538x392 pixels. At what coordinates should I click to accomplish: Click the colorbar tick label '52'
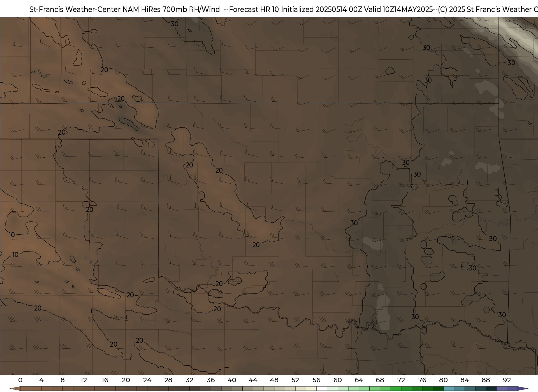pos(295,380)
